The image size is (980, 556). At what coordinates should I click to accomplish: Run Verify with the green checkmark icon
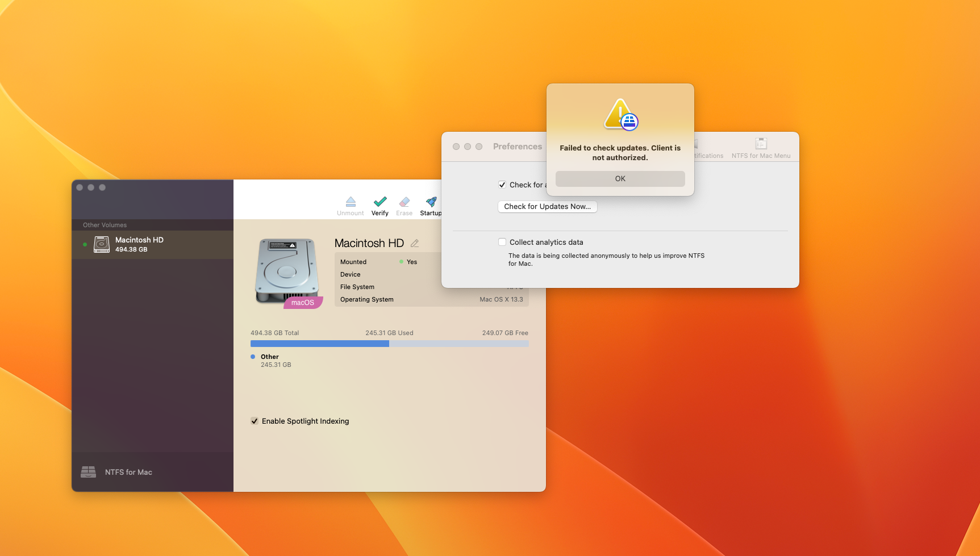(380, 202)
